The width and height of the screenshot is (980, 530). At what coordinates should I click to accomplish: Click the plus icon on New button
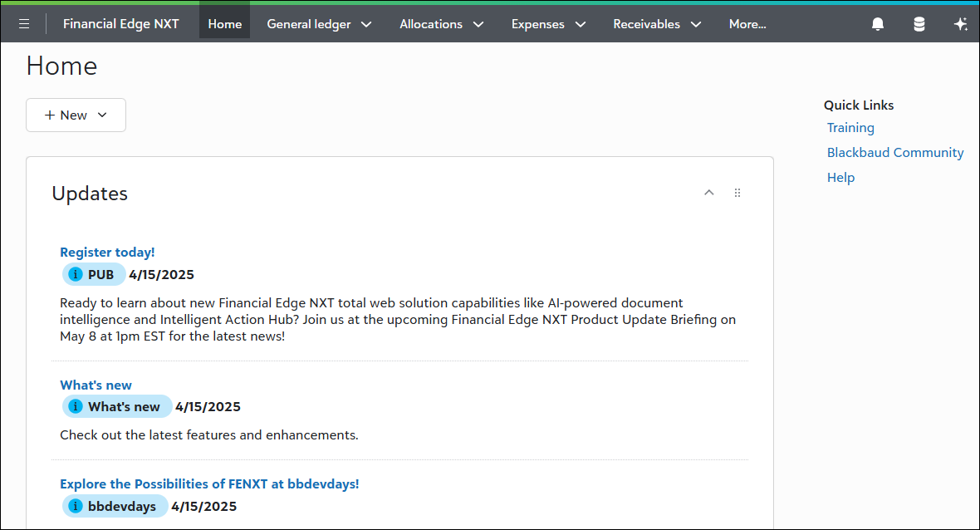click(x=50, y=115)
